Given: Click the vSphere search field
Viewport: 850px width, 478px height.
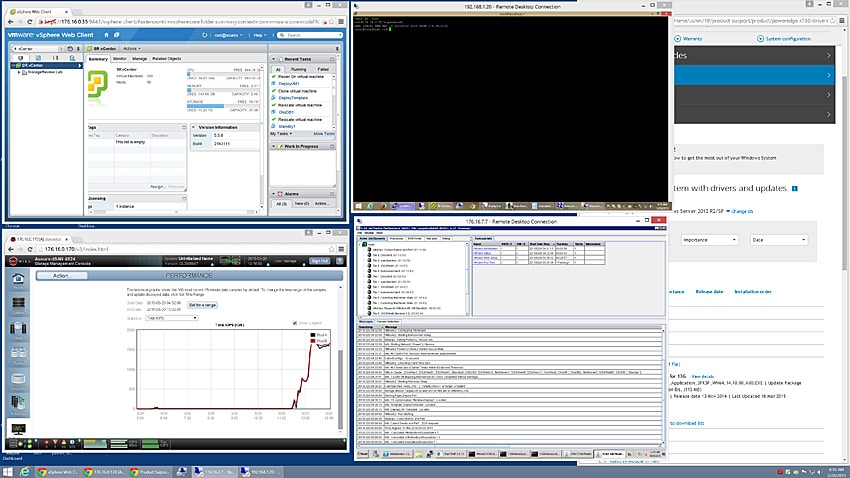Looking at the screenshot, I should pyautogui.click(x=310, y=35).
